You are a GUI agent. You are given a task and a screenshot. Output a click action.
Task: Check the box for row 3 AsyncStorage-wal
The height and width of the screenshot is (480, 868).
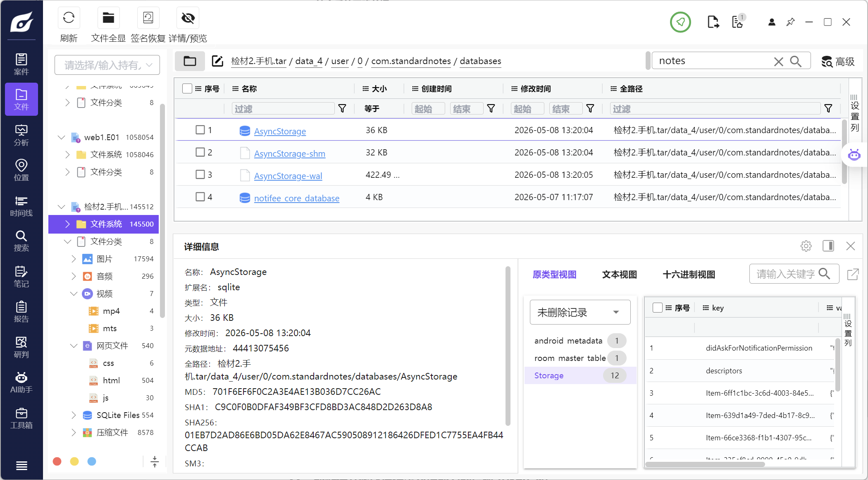pos(200,174)
